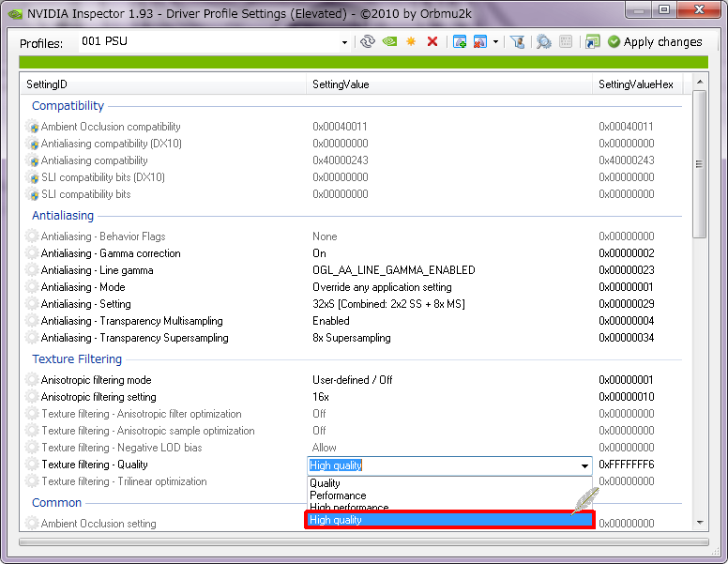Click Override any application setting value
This screenshot has width=728, height=564.
pos(382,287)
